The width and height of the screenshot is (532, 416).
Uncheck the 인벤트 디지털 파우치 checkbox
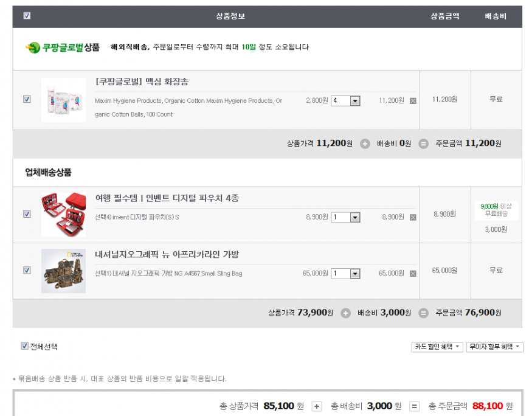(x=27, y=214)
